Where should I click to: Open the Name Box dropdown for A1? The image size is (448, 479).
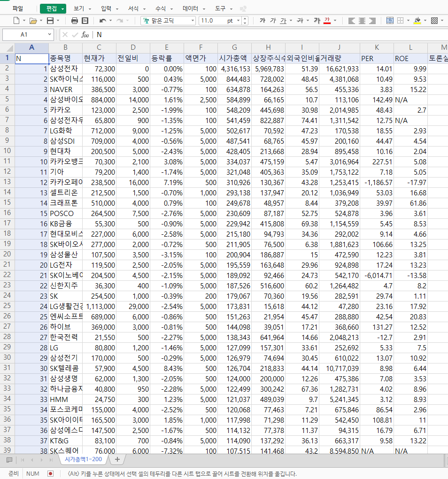pos(49,35)
